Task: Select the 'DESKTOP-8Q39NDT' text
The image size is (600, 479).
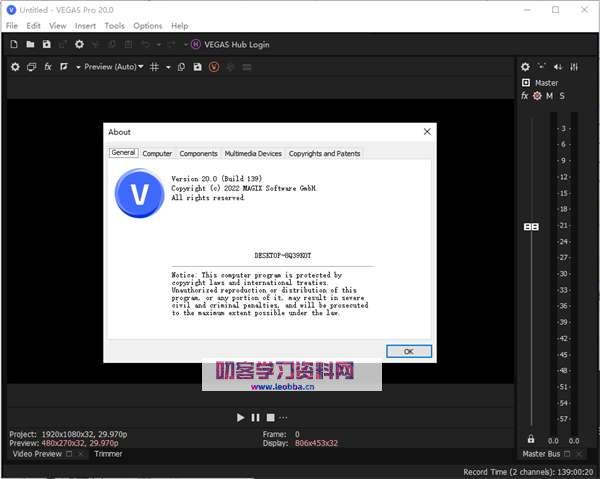Action: coord(283,255)
